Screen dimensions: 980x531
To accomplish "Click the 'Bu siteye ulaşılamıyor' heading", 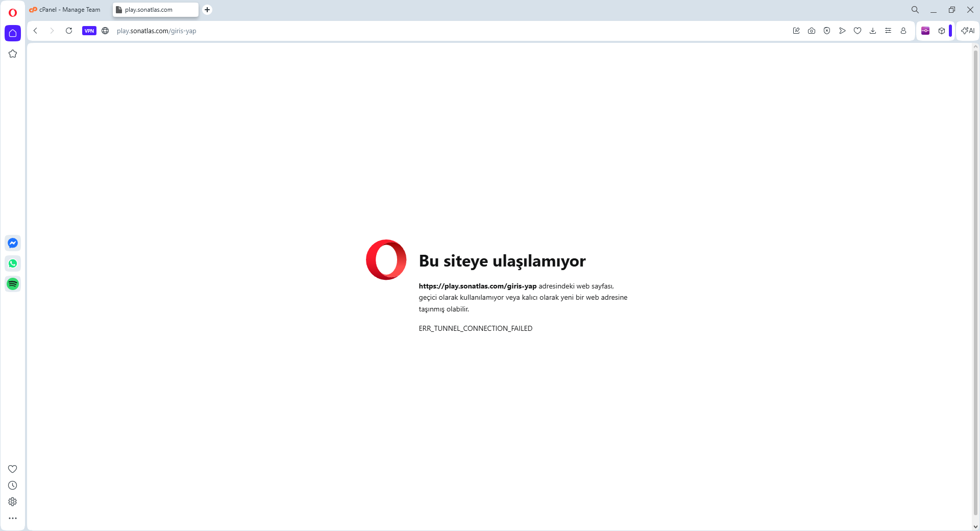I will click(502, 261).
